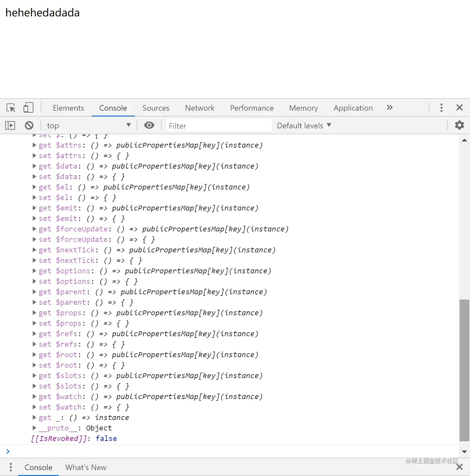The image size is (470, 476).
Task: Close the DevTools panel
Action: pos(460,107)
